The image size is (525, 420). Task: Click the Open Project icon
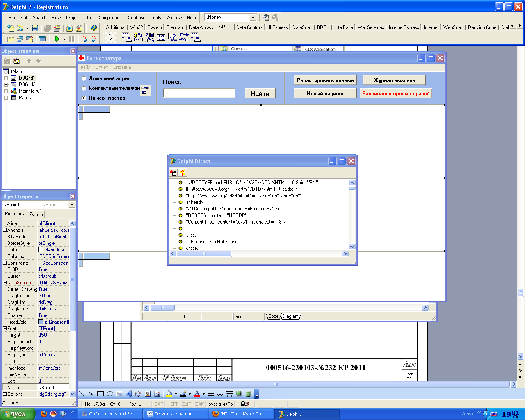click(x=57, y=28)
